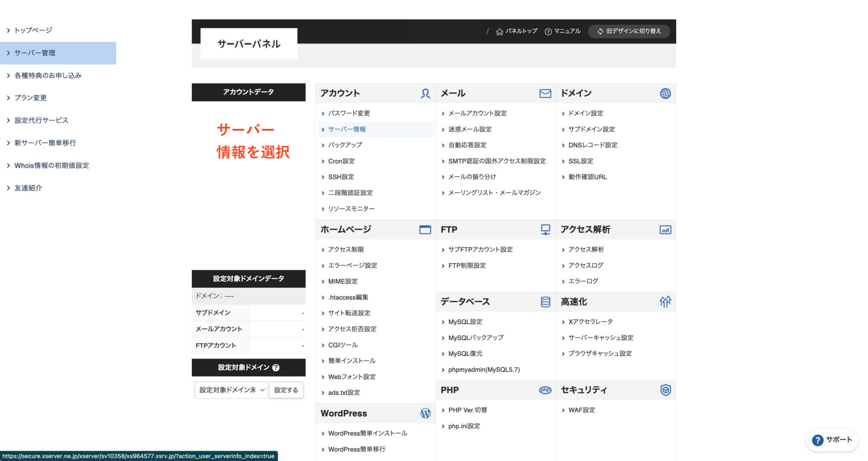
Task: Open the SSL設定 link
Action: tap(580, 161)
